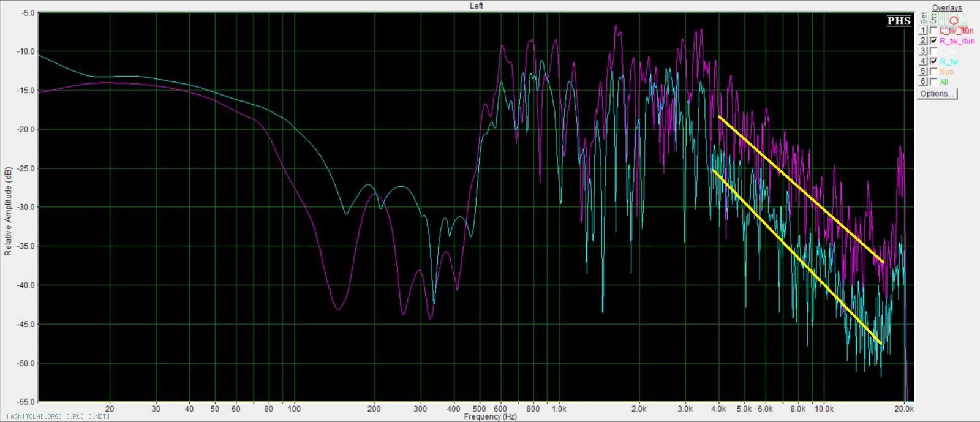Click Set button 5 beside Sub
This screenshot has width=980, height=422.
923,72
